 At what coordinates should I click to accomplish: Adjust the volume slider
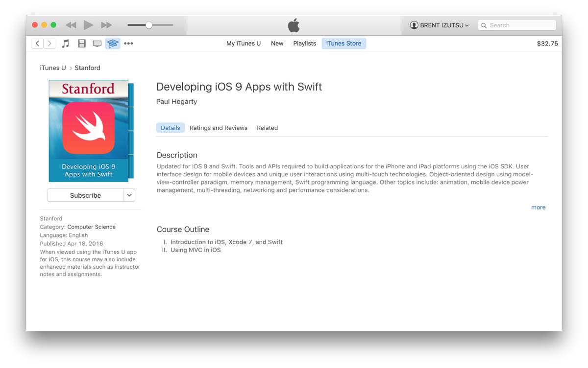click(x=150, y=25)
